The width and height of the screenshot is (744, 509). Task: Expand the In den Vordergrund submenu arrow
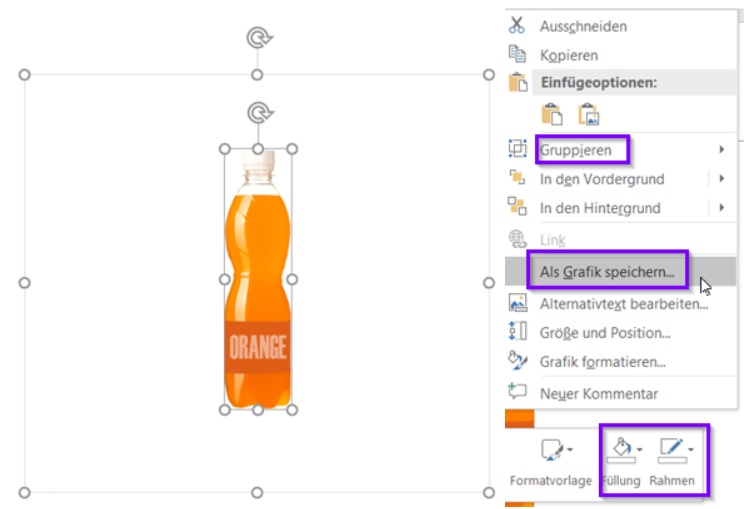[722, 179]
